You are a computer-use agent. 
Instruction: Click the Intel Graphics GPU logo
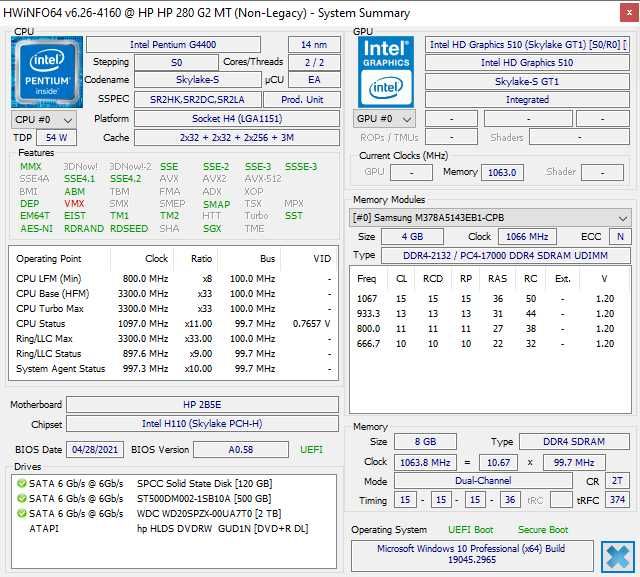386,72
